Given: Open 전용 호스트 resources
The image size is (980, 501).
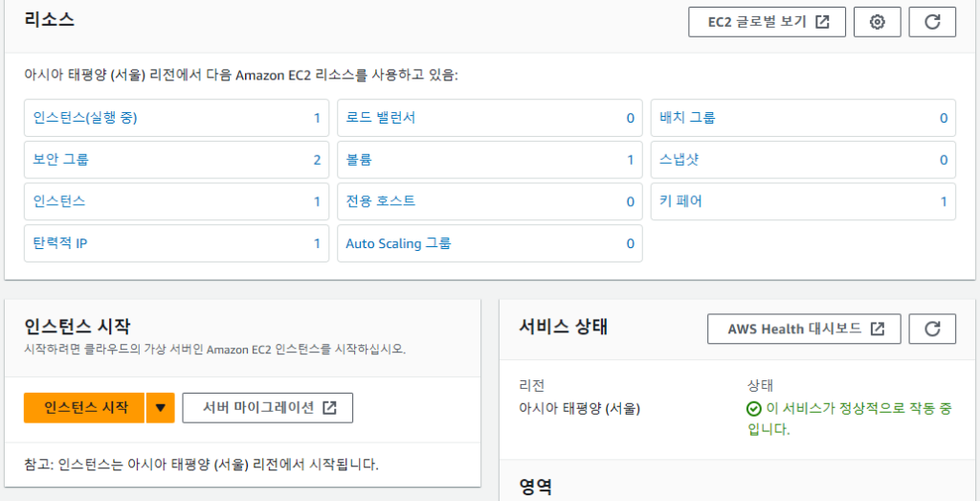Looking at the screenshot, I should tap(381, 201).
